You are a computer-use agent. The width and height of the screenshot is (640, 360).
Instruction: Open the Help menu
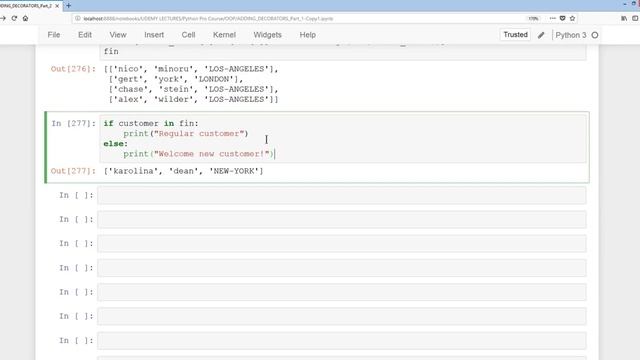(308, 35)
